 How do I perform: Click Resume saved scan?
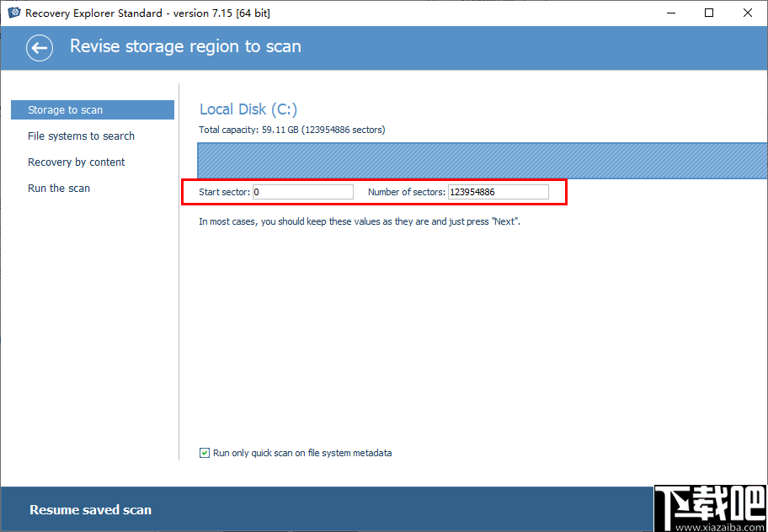point(91,509)
